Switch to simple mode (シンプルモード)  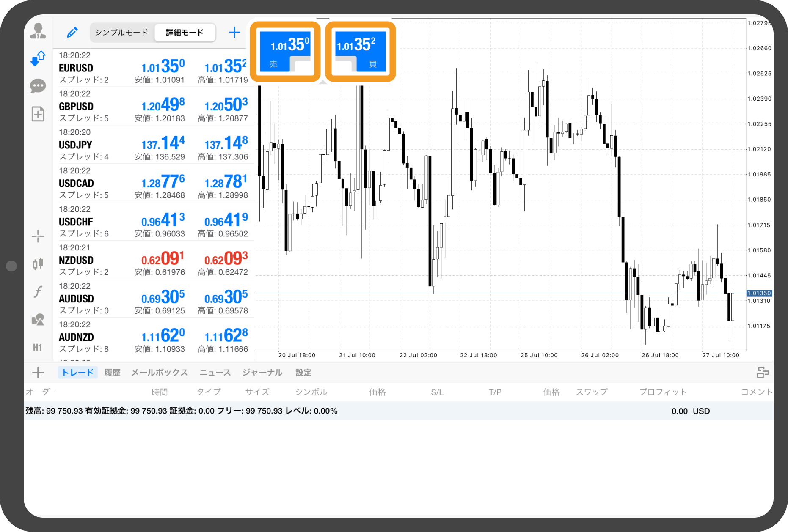click(121, 33)
